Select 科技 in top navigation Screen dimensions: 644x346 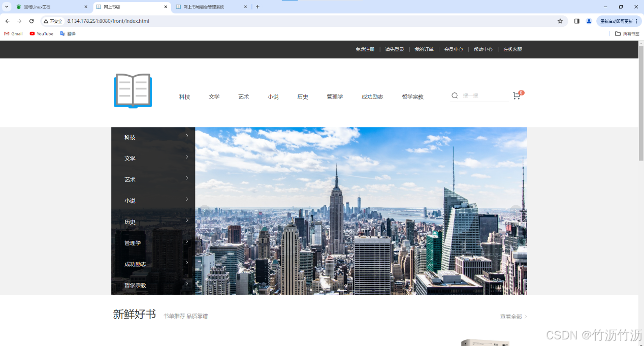pos(184,97)
